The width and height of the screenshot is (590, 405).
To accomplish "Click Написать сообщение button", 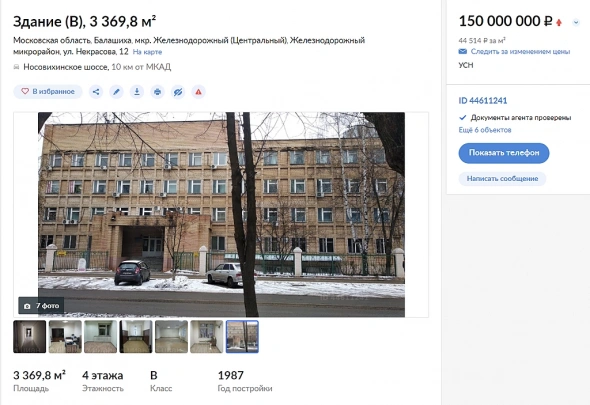I will pos(502,178).
